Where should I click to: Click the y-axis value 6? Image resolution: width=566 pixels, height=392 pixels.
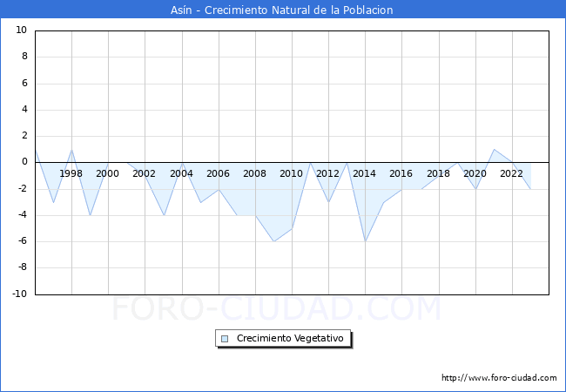tap(24, 83)
